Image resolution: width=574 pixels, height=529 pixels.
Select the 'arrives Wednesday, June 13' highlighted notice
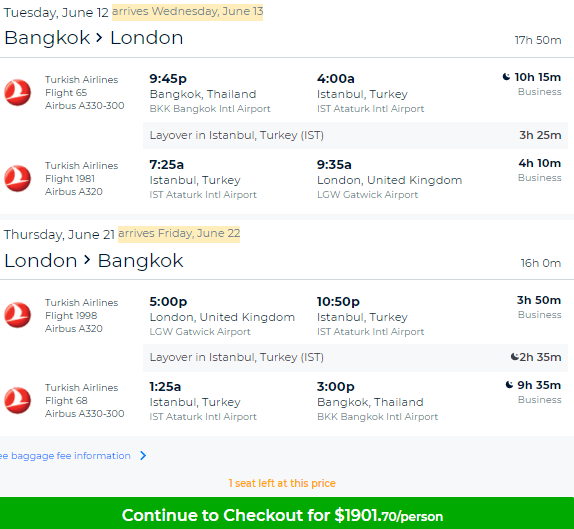point(187,12)
